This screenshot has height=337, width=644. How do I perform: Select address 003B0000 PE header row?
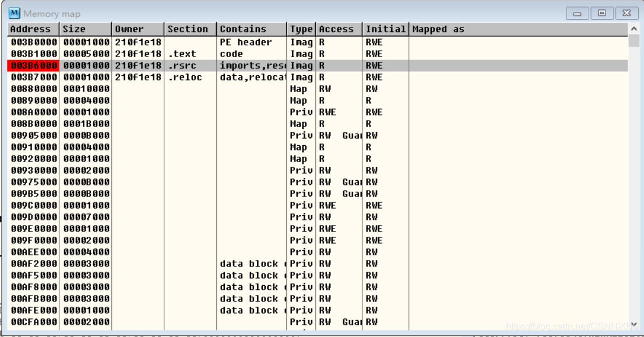[318, 43]
